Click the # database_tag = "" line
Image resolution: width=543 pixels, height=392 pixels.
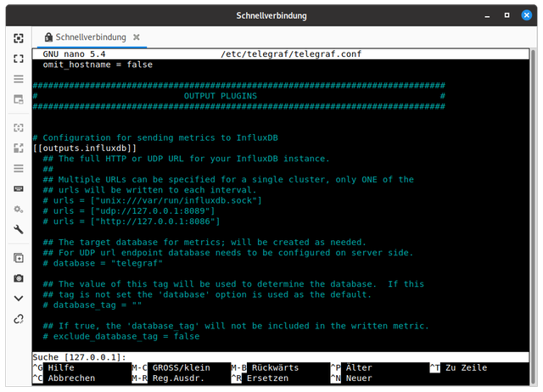tap(92, 305)
